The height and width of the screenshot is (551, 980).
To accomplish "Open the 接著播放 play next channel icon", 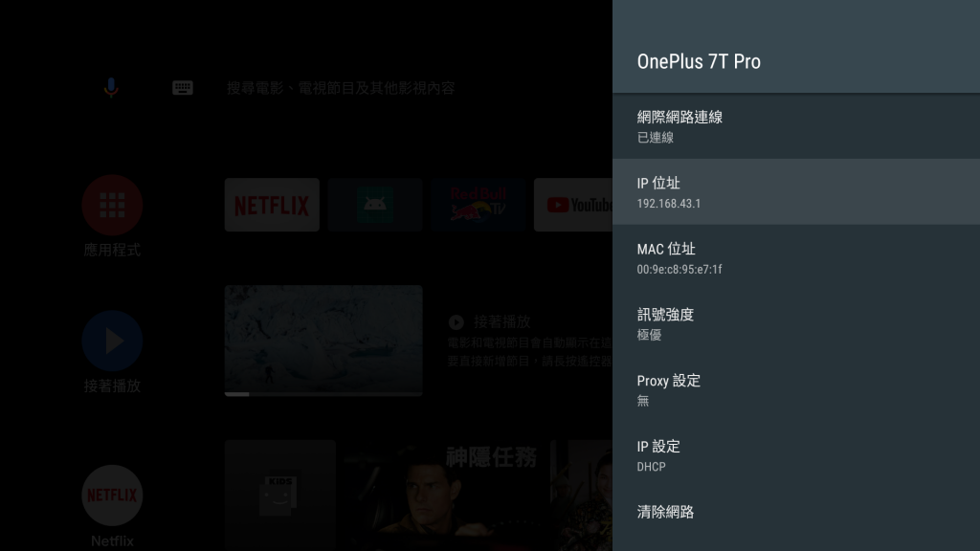I will point(113,342).
